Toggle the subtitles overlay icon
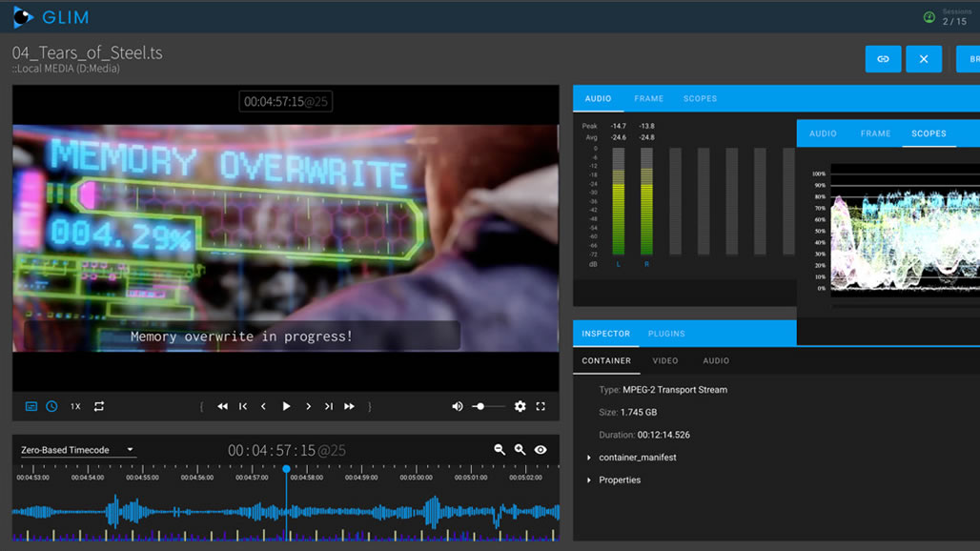Screen dimensions: 980x551 31,407
